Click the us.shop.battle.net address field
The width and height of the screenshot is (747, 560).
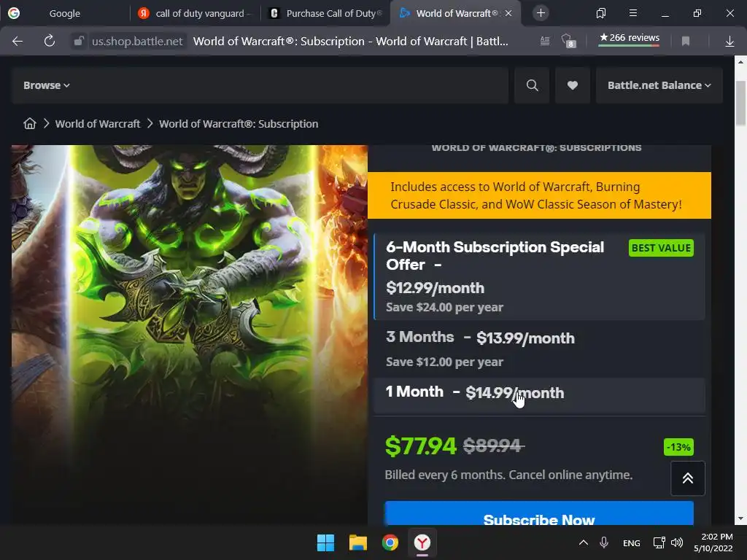pos(136,42)
